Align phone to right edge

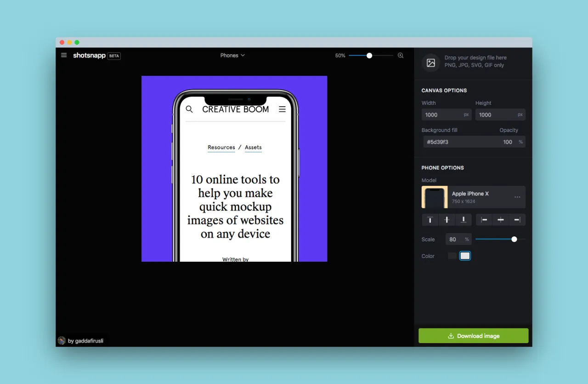pos(517,220)
